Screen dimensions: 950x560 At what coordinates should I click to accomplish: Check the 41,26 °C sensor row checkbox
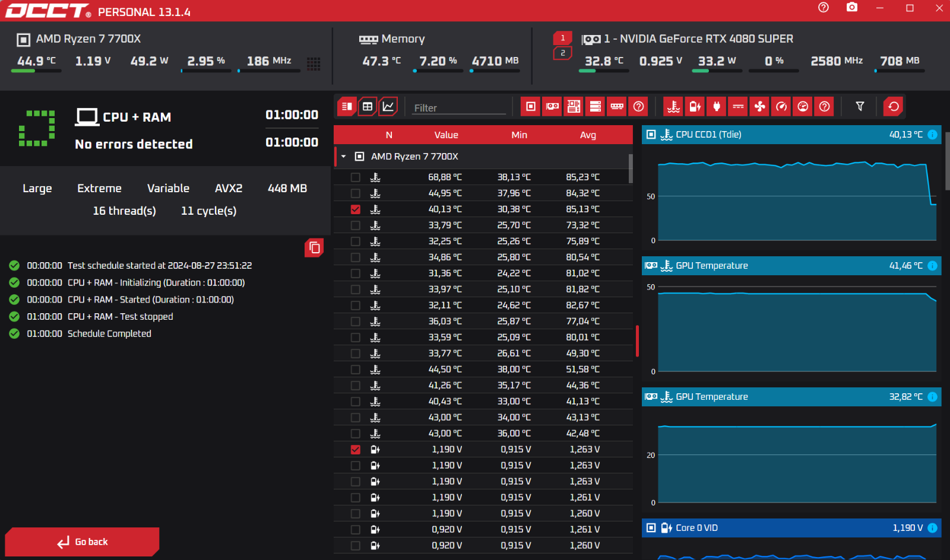click(x=355, y=386)
